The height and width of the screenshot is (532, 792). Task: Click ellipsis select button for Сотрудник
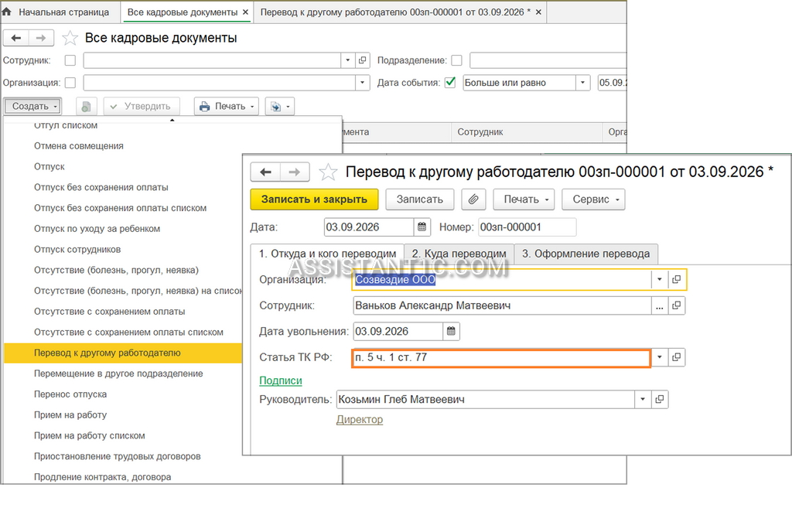pos(659,306)
